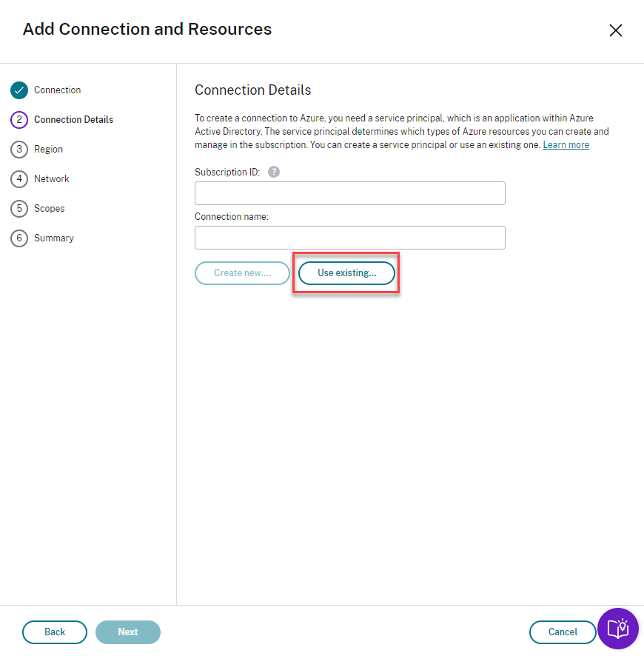Click the step 3 circle icon

19,150
